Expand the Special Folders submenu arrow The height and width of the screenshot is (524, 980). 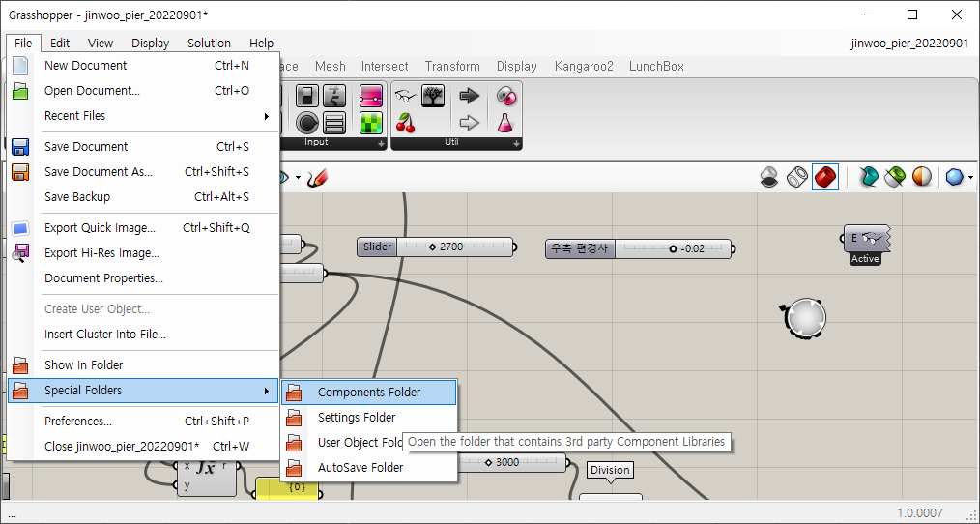[x=266, y=391]
